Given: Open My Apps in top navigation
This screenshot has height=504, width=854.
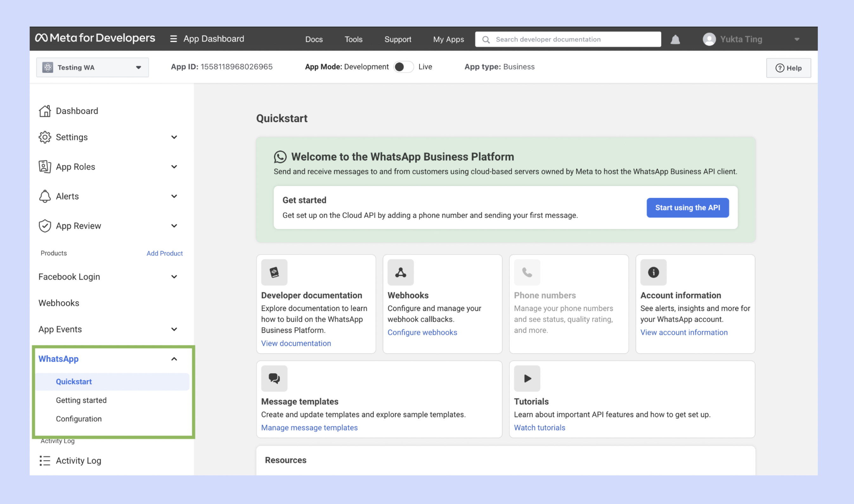Looking at the screenshot, I should click(448, 39).
